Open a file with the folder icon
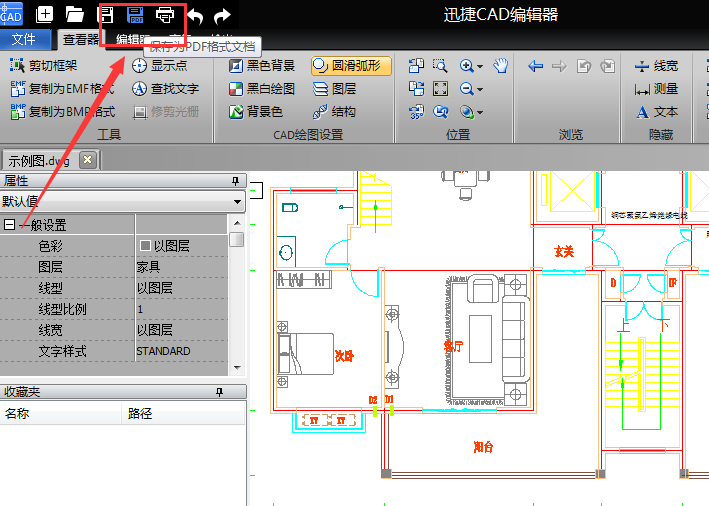 [x=74, y=15]
